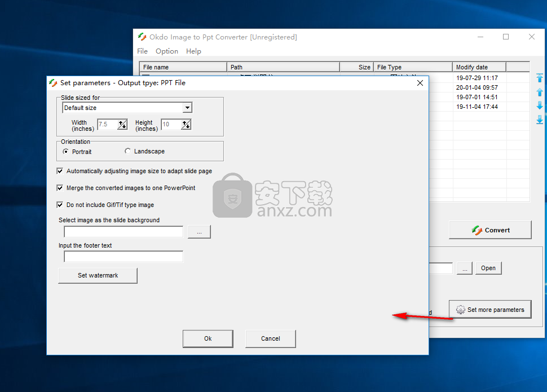Select the row dated 19-11-04 17:44
Image resolution: width=547 pixels, height=392 pixels.
point(477,107)
